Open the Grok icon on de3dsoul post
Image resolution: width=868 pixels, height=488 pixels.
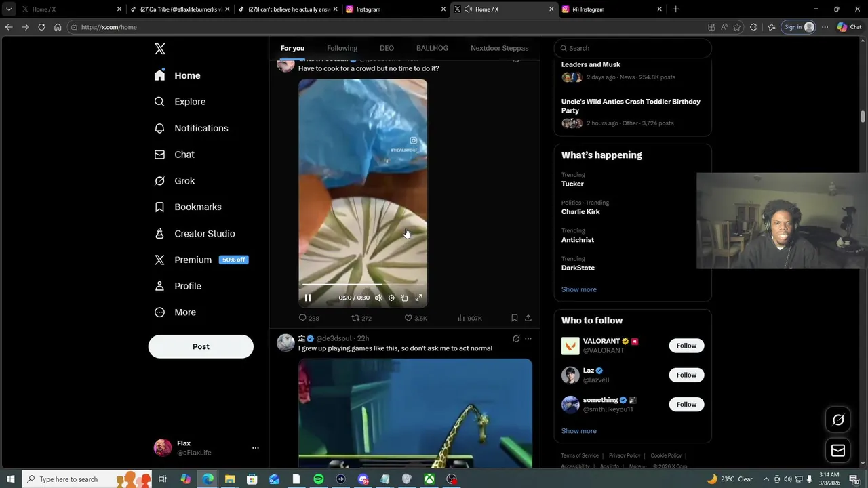point(516,338)
